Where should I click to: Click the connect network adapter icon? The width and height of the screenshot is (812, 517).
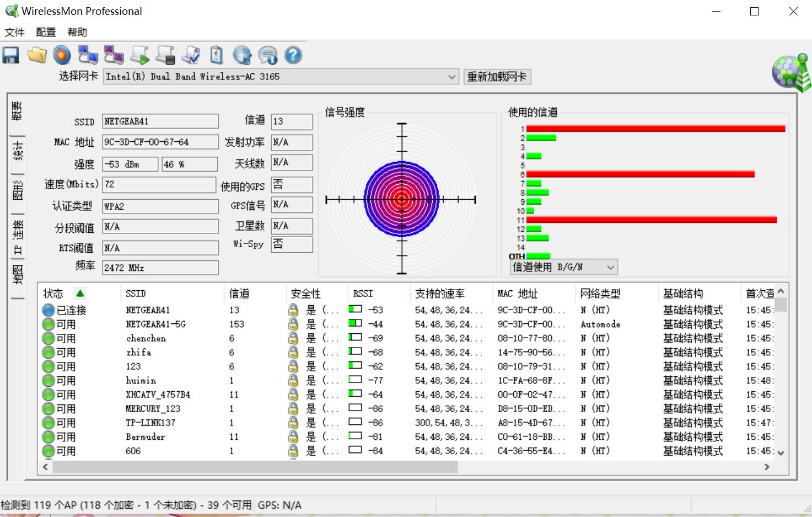(88, 55)
